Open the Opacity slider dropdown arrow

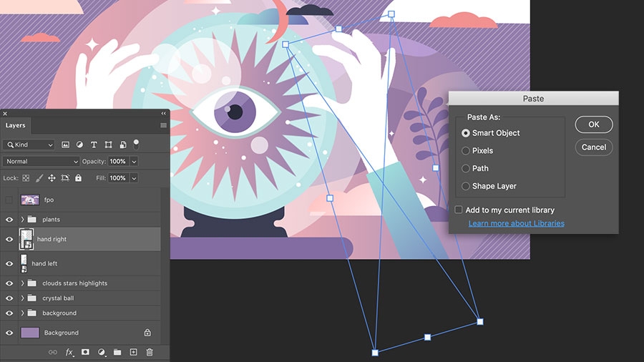tap(134, 161)
